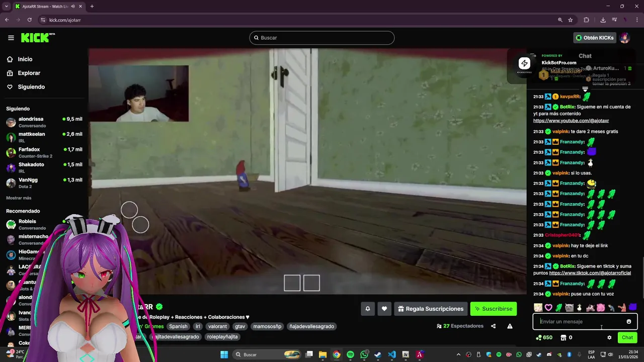Open a new browser tab
The image size is (644, 362).
coord(92,7)
